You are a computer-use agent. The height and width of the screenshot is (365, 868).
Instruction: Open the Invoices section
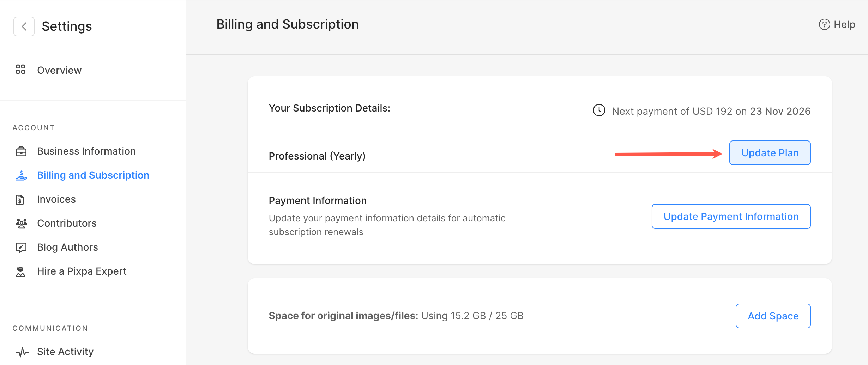click(56, 199)
